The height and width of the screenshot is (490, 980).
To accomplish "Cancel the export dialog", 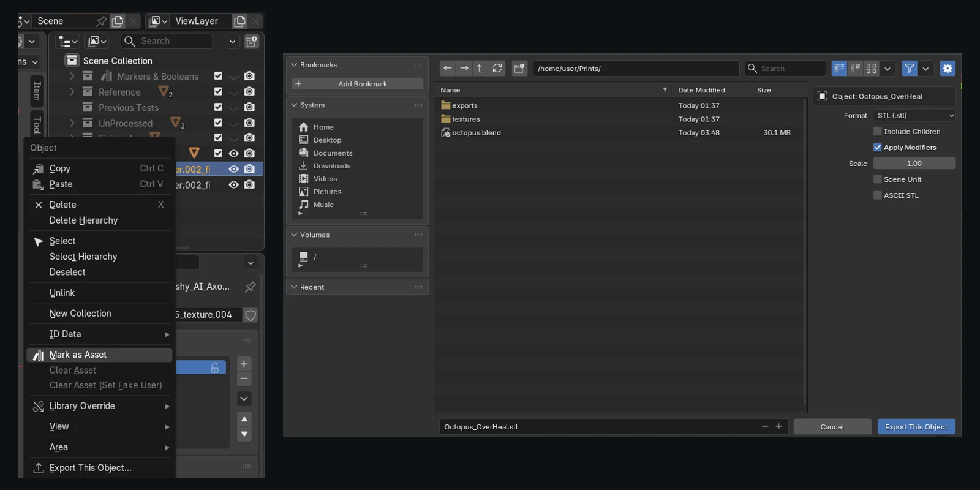I will (832, 427).
